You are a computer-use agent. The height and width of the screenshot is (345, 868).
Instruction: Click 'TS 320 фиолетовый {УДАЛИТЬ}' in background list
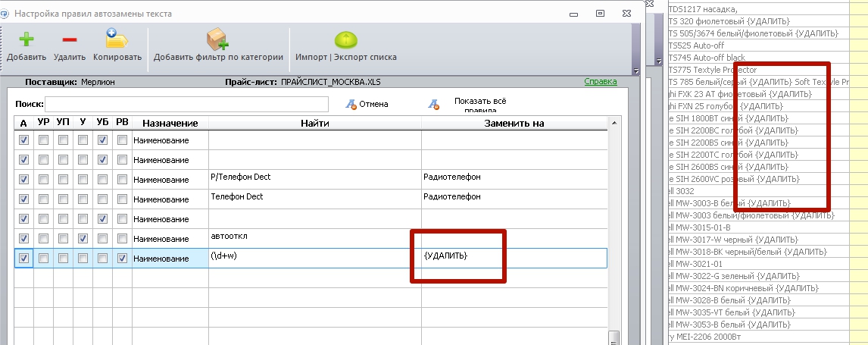tap(729, 21)
